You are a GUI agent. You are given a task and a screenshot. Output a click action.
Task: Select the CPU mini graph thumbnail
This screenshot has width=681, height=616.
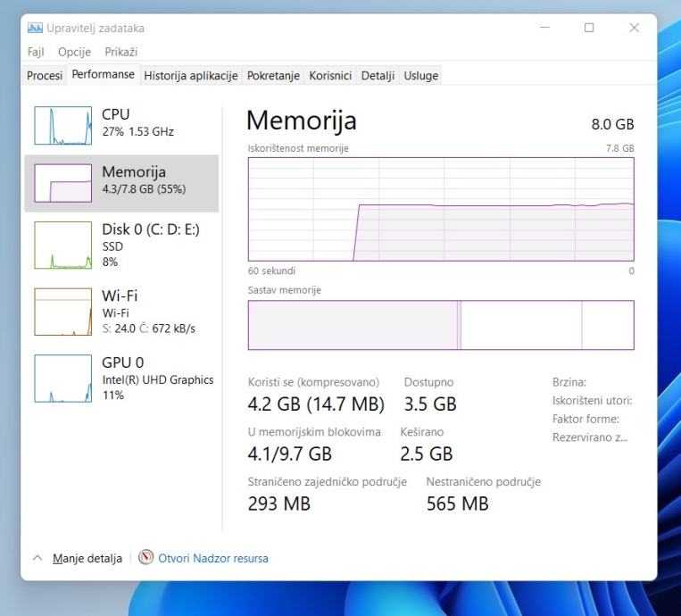point(62,126)
